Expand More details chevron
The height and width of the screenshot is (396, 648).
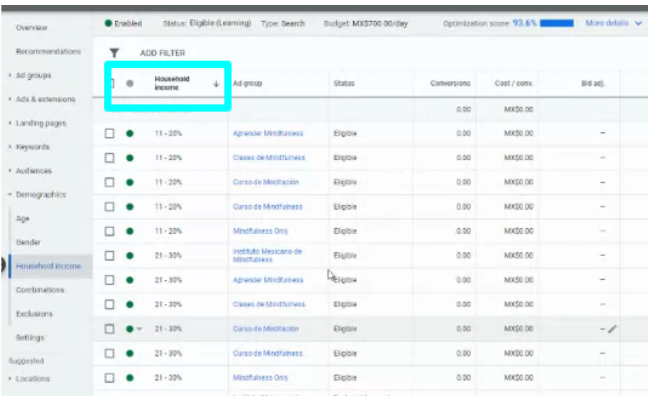click(x=638, y=23)
